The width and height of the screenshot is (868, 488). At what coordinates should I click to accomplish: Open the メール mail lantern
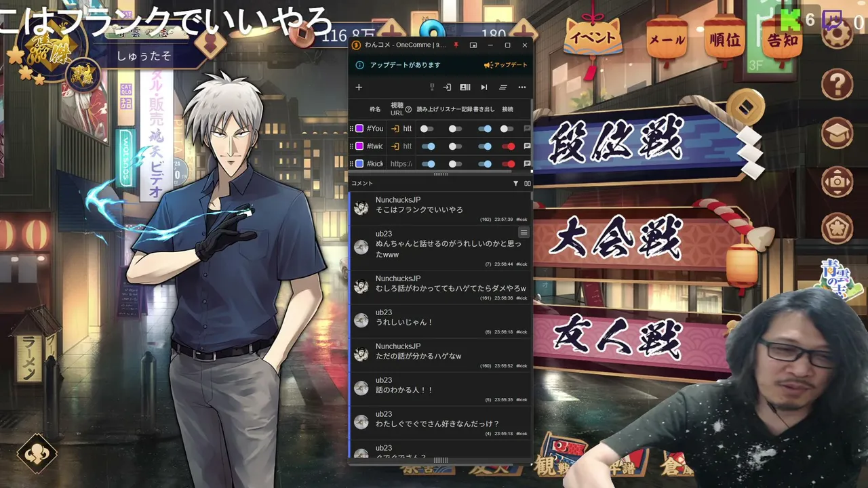pyautogui.click(x=667, y=40)
